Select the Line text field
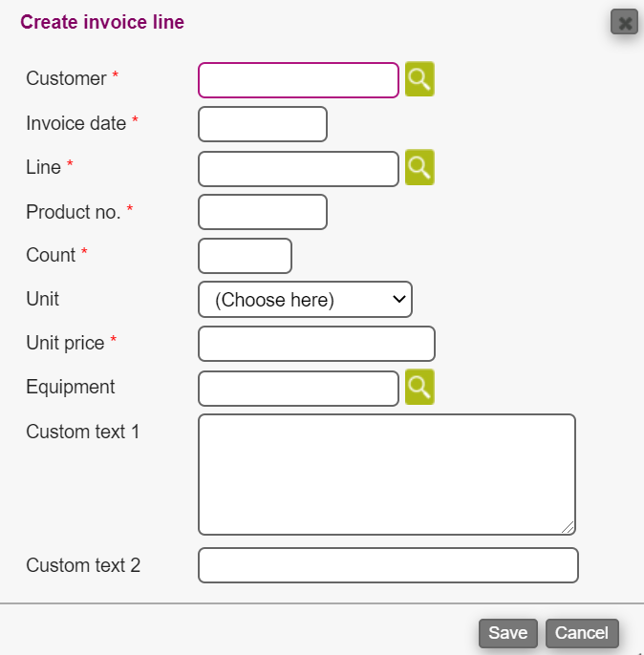This screenshot has height=655, width=644. 298,169
